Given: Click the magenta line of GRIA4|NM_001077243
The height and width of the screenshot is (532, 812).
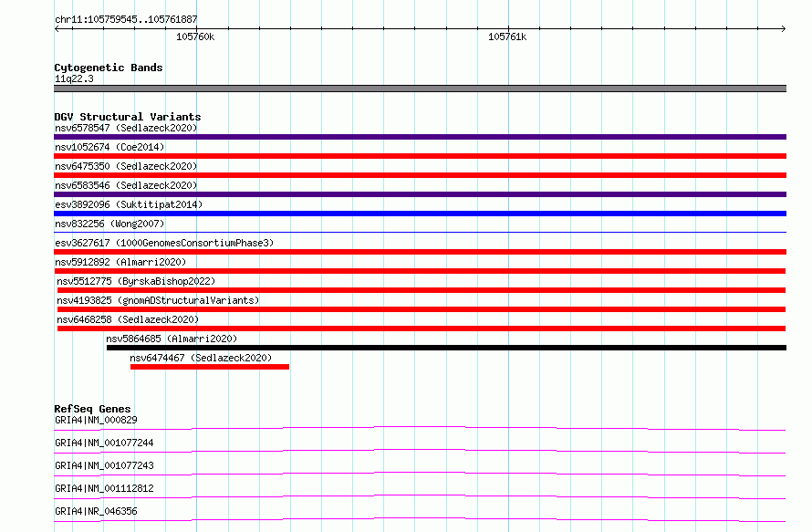Looking at the screenshot, I should pyautogui.click(x=420, y=474).
